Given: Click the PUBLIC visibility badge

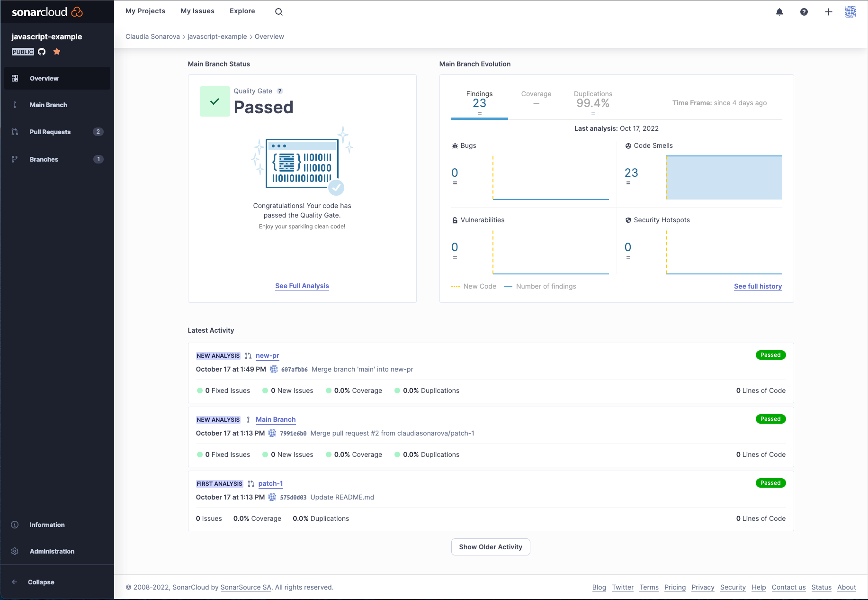Looking at the screenshot, I should [x=23, y=52].
